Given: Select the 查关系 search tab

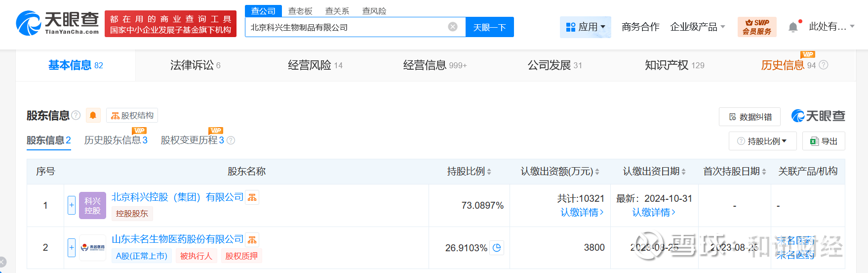Looking at the screenshot, I should (x=337, y=11).
